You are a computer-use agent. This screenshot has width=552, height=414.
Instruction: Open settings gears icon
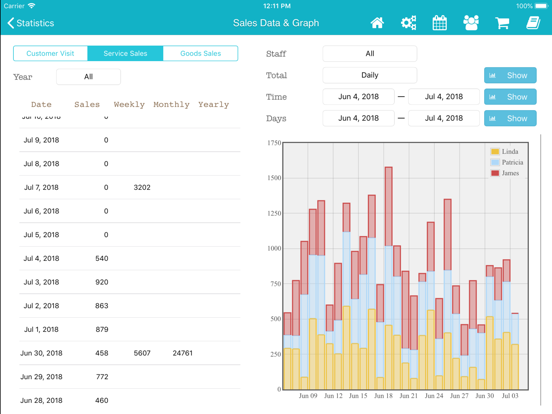[408, 23]
